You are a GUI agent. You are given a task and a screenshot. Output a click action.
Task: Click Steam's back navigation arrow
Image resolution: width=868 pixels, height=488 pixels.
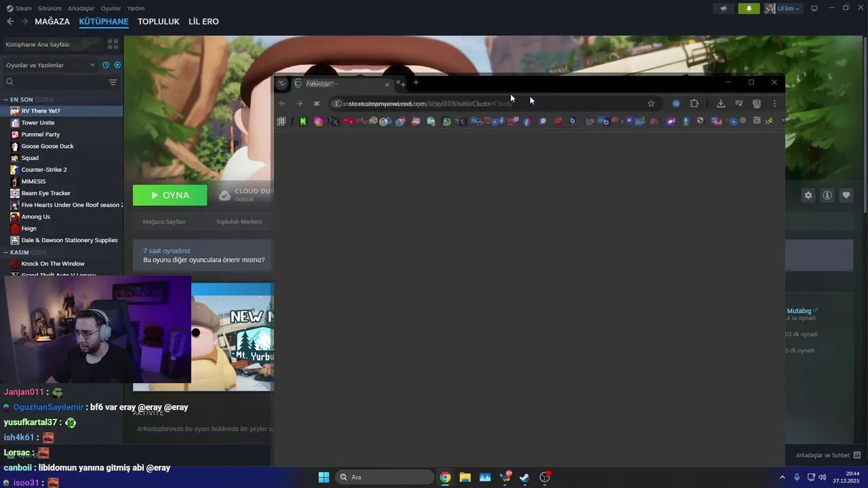(10, 22)
